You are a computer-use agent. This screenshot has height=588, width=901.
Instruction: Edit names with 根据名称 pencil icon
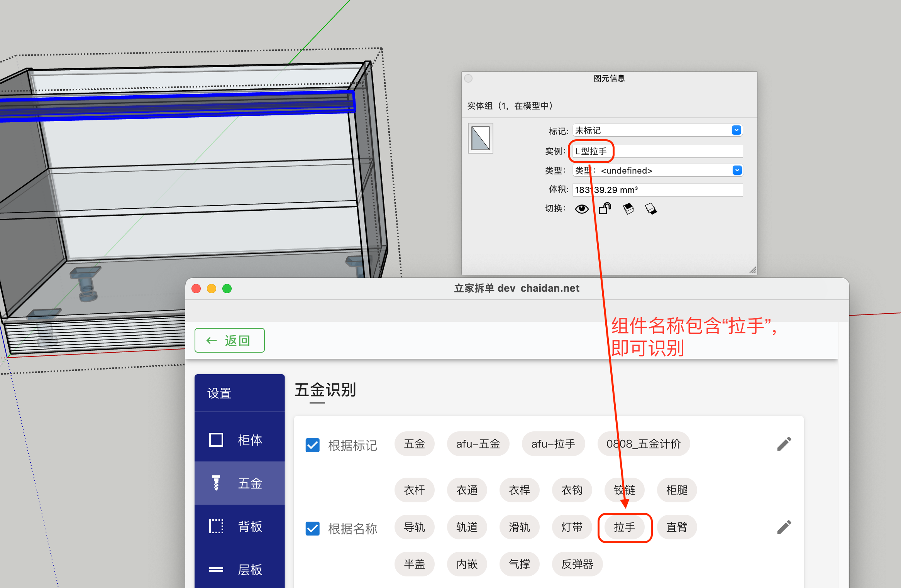coord(784,527)
